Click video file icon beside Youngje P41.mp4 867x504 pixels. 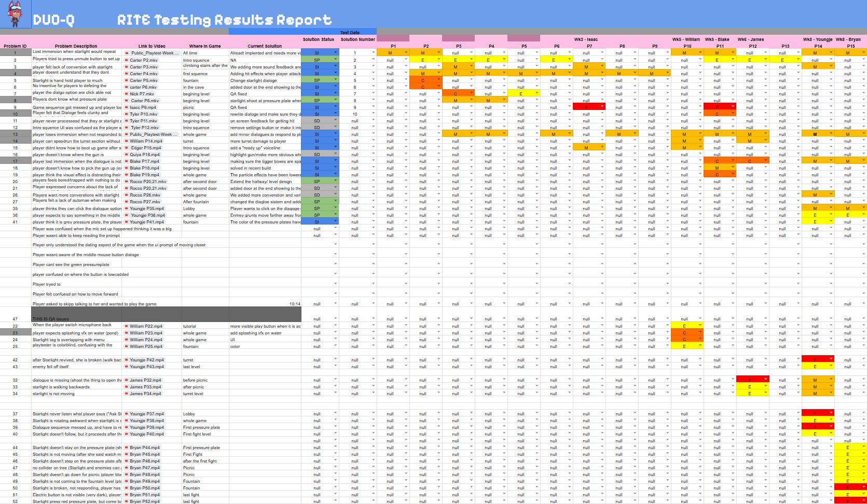(x=126, y=222)
